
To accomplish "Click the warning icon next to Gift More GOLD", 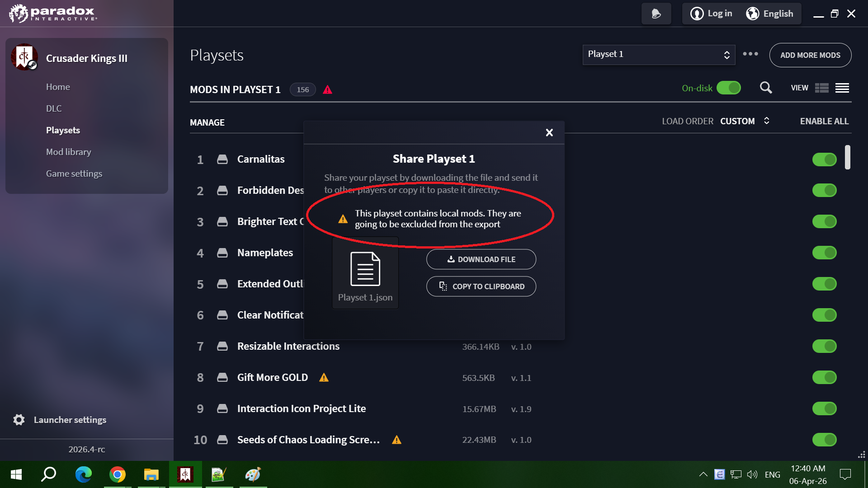I will click(x=324, y=377).
